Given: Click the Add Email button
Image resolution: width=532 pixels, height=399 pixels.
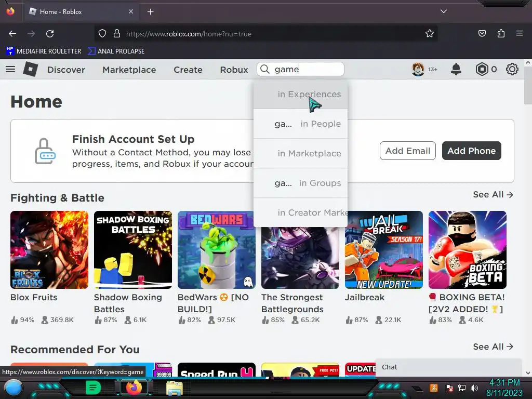Looking at the screenshot, I should click(x=407, y=151).
